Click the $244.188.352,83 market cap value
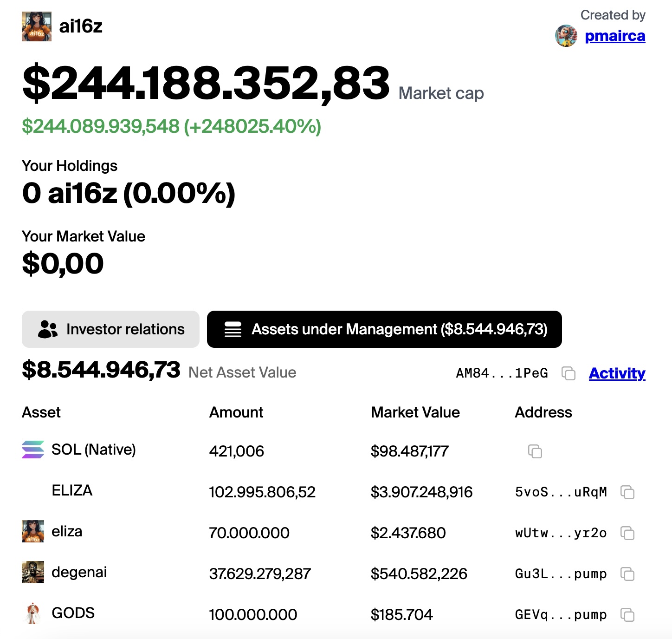Image resolution: width=672 pixels, height=639 pixels. point(206,84)
